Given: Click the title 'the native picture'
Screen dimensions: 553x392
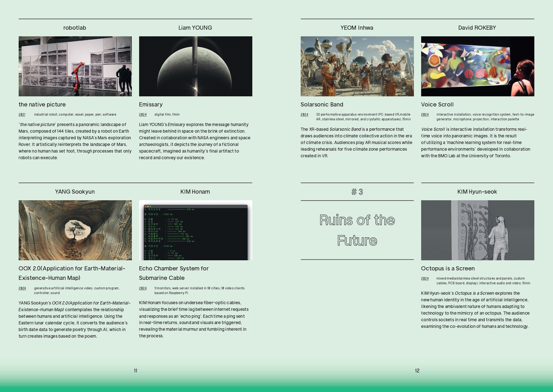Looking at the screenshot, I should point(42,105).
